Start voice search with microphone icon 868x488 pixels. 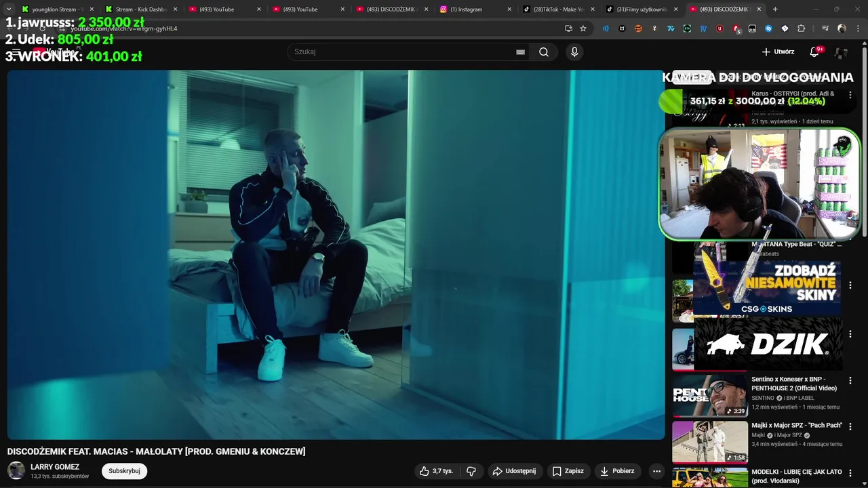pos(574,52)
